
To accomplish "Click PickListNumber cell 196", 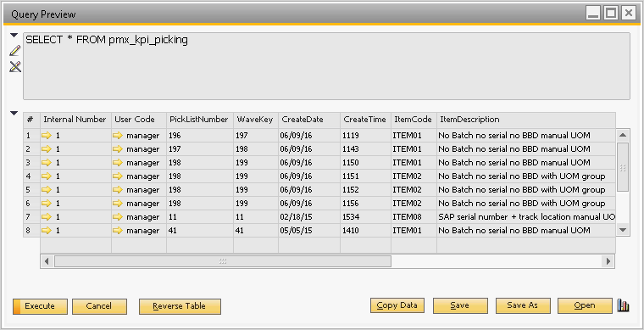I will [200, 135].
